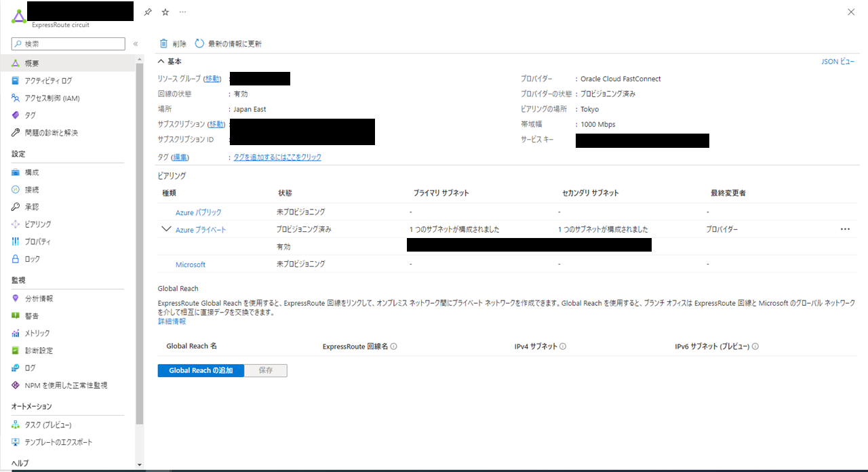Mark the resource as favorite star
The width and height of the screenshot is (868, 472).
(x=165, y=12)
